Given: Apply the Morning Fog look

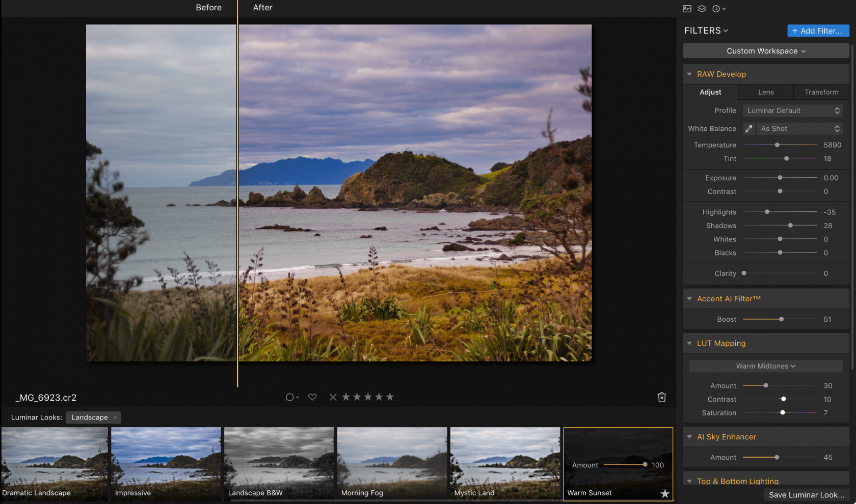Looking at the screenshot, I should click(x=392, y=464).
